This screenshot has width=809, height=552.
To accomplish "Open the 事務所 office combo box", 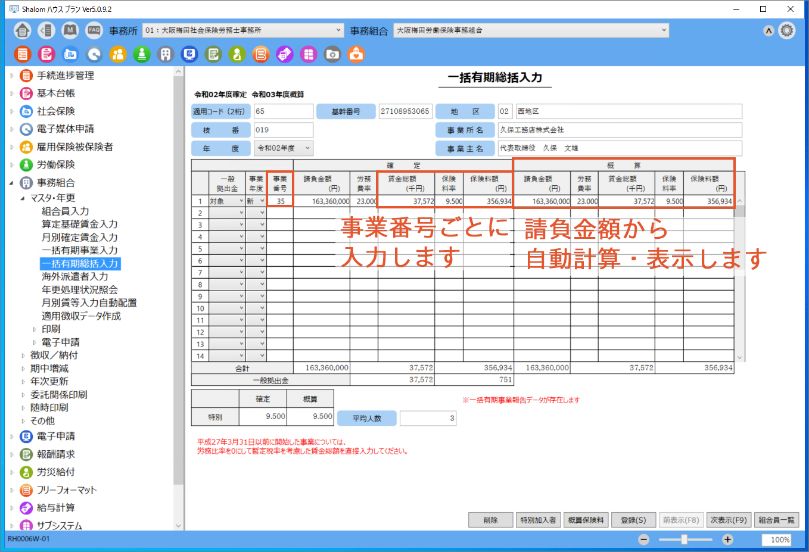I will (x=243, y=30).
